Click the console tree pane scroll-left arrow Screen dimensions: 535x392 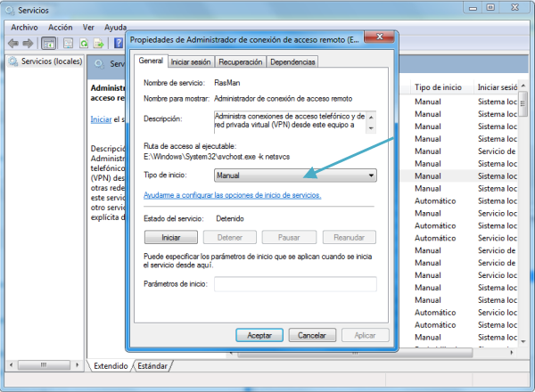tap(12, 364)
